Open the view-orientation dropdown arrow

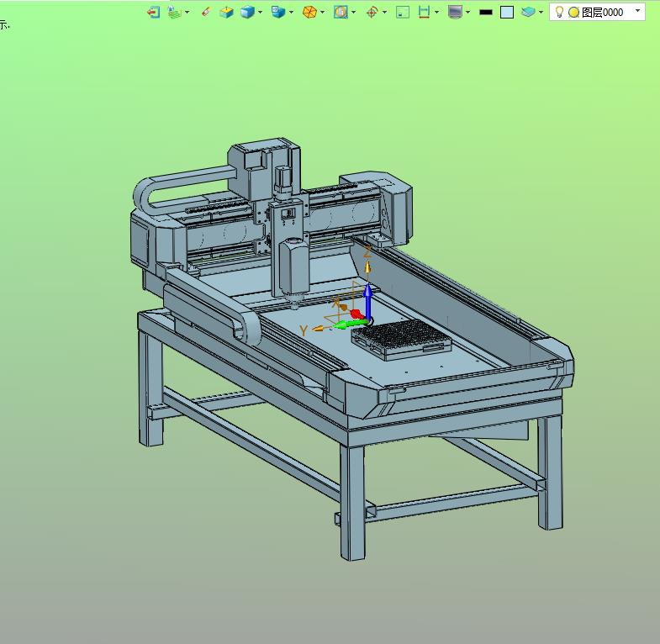click(291, 13)
